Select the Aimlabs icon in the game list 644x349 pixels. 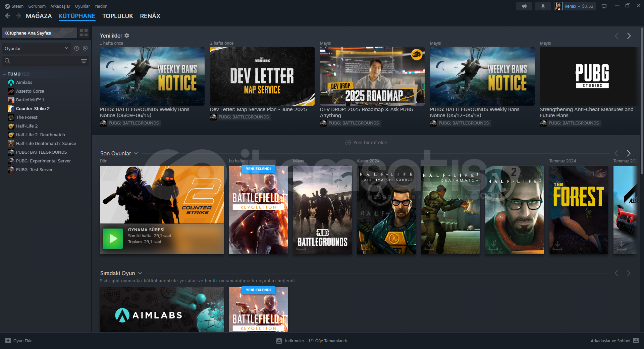(x=11, y=83)
